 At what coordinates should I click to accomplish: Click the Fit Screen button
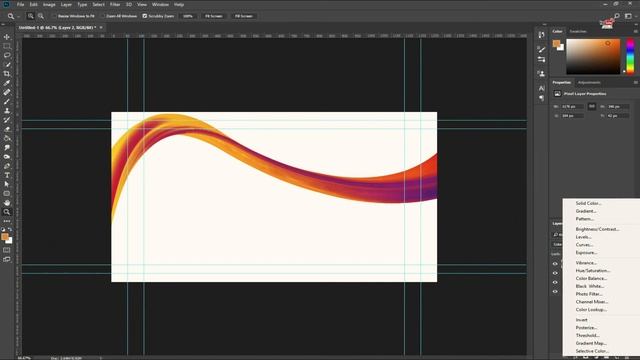click(213, 16)
